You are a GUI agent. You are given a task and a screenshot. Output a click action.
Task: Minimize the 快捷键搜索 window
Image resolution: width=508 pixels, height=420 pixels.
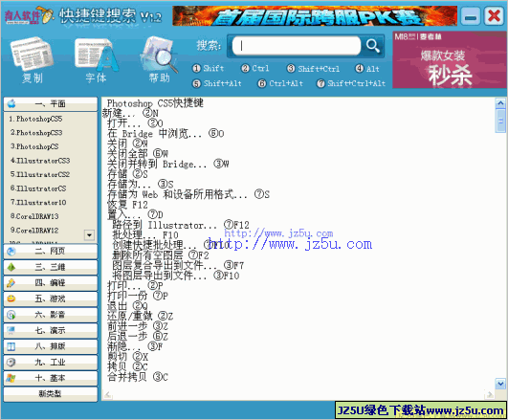coord(471,16)
